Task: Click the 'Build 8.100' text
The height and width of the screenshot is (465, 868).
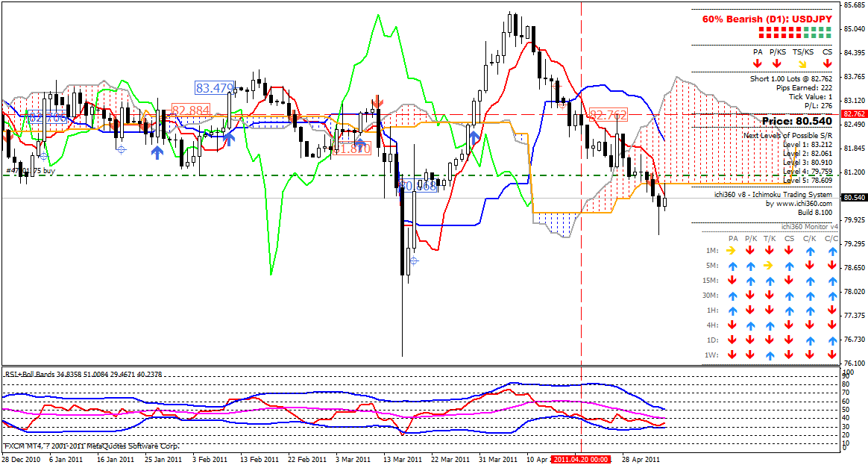Action: (x=815, y=212)
